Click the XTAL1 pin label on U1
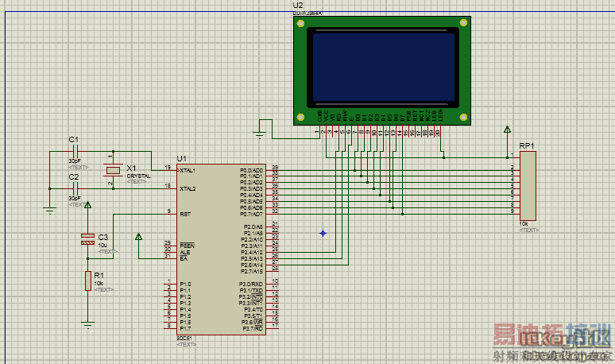 point(188,170)
